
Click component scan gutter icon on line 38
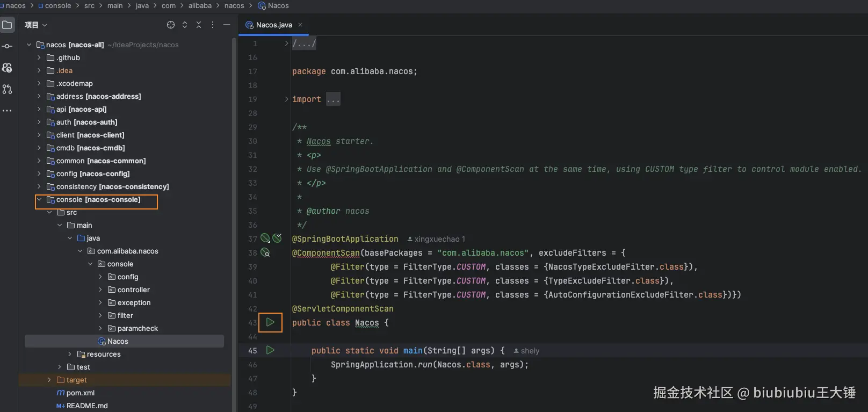pos(265,252)
